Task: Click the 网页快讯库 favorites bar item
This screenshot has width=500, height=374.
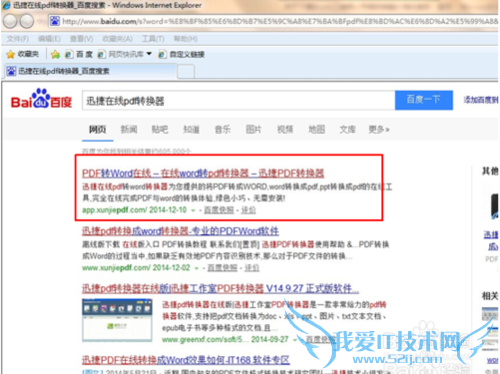Action: (x=121, y=54)
